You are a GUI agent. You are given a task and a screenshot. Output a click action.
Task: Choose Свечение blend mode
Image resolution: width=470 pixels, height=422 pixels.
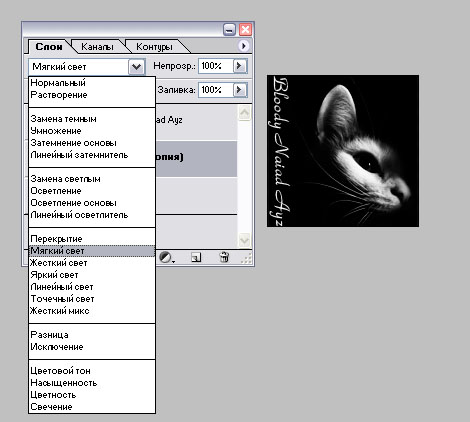click(92, 407)
